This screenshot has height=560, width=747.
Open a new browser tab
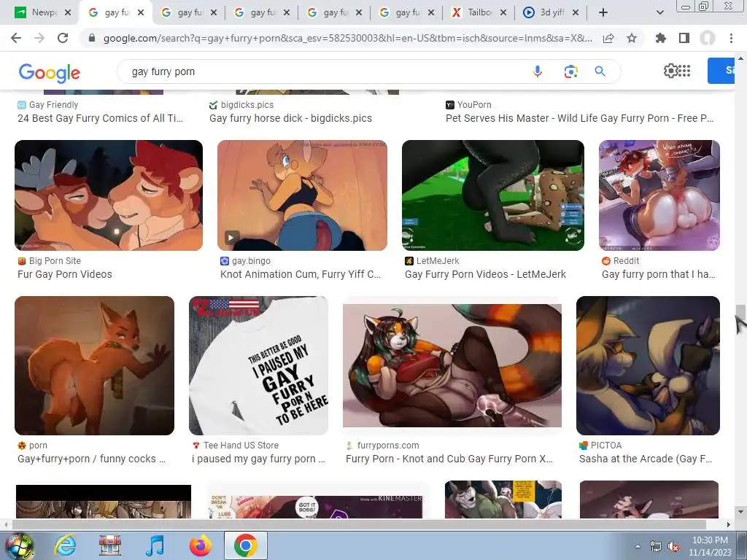pyautogui.click(x=603, y=13)
